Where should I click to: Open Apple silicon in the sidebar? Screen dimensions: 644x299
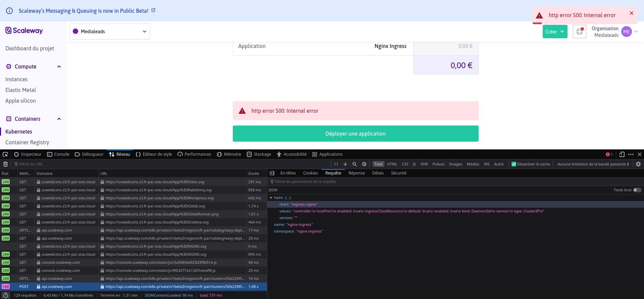coord(21,101)
